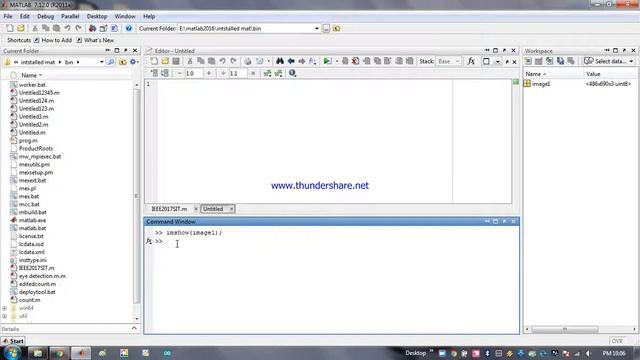Click new variable icon in Workspace
640x360 pixels.
528,61
